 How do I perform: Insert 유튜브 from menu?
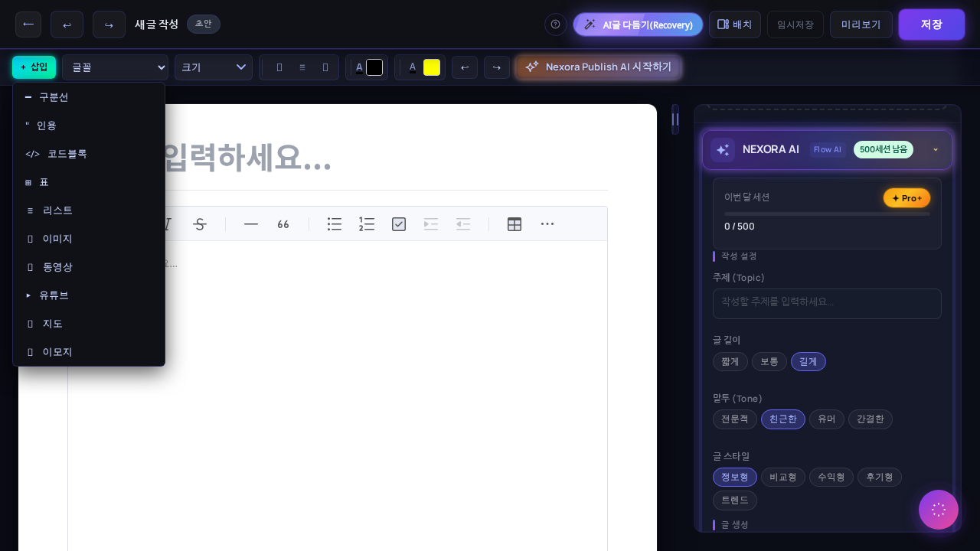pyautogui.click(x=89, y=295)
